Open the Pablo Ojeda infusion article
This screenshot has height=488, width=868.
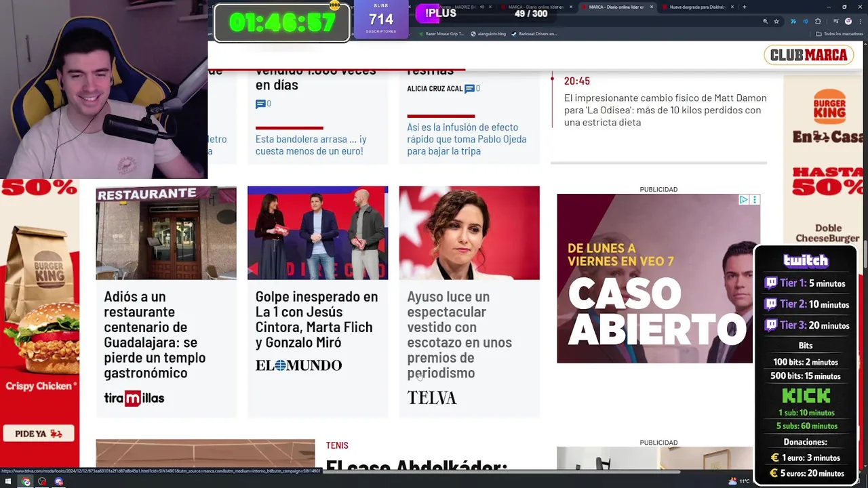(467, 139)
